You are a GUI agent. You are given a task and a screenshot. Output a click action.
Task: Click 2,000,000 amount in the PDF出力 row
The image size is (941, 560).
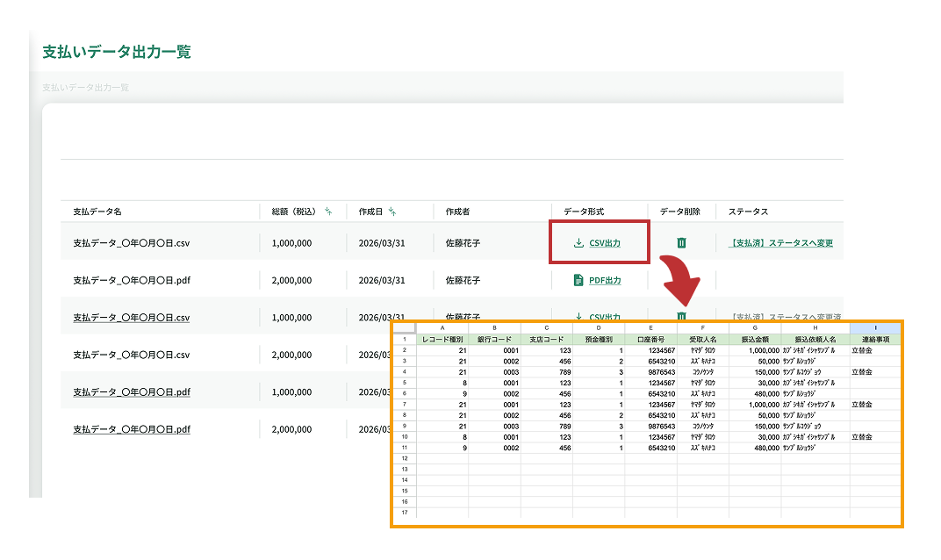pos(291,280)
